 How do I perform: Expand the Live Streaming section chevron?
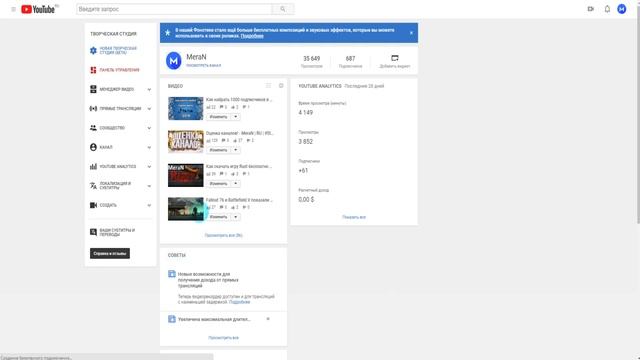[149, 109]
